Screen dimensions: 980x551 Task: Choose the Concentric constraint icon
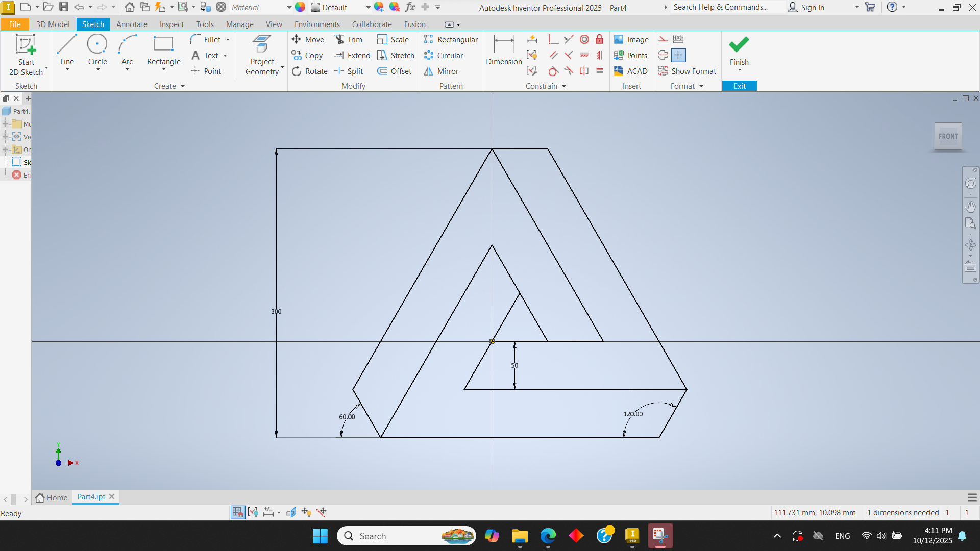coord(584,39)
